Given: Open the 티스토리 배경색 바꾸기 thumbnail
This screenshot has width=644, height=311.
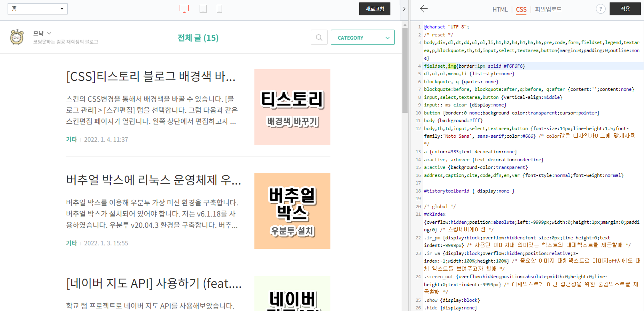Looking at the screenshot, I should tap(292, 107).
